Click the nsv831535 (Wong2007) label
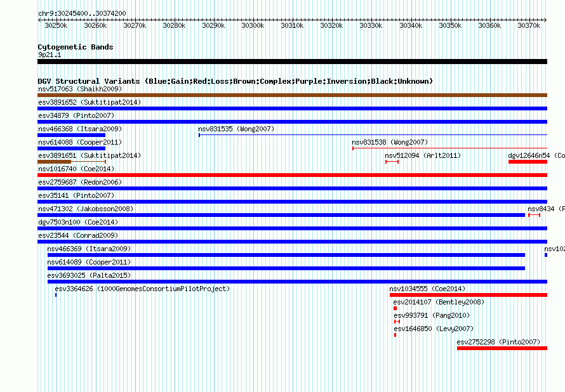 coord(236,129)
